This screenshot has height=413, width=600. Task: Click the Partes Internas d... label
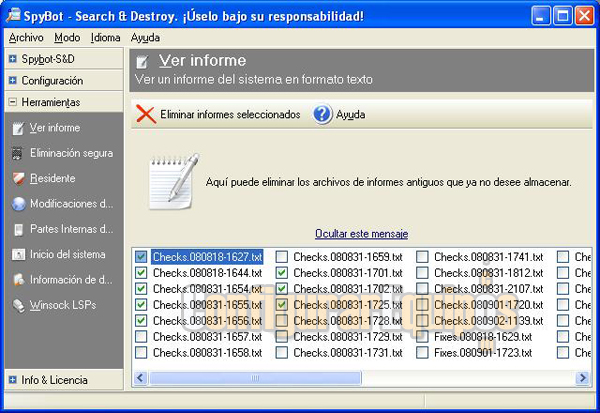[x=72, y=229]
